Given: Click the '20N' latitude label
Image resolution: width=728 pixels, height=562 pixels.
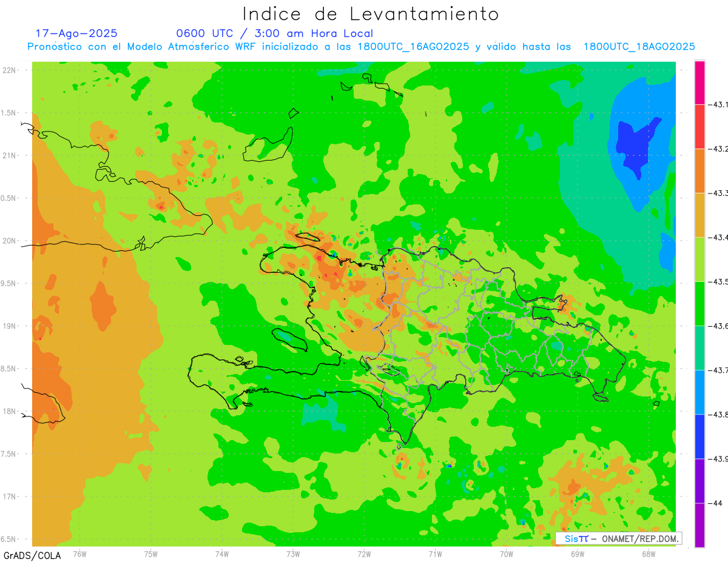Looking at the screenshot, I should pyautogui.click(x=9, y=241).
